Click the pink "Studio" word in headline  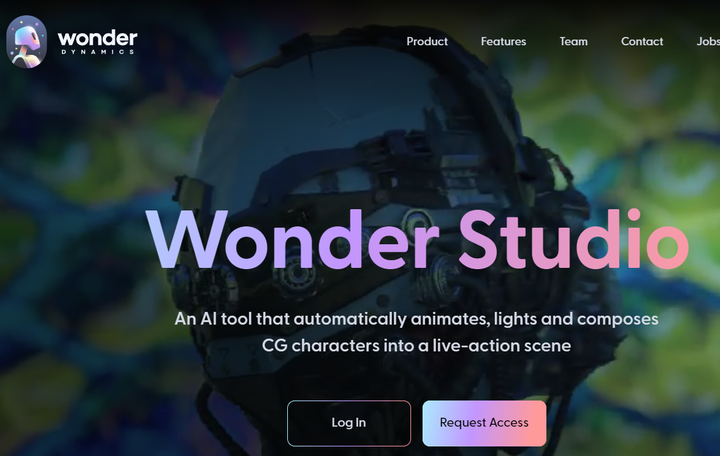(574, 239)
